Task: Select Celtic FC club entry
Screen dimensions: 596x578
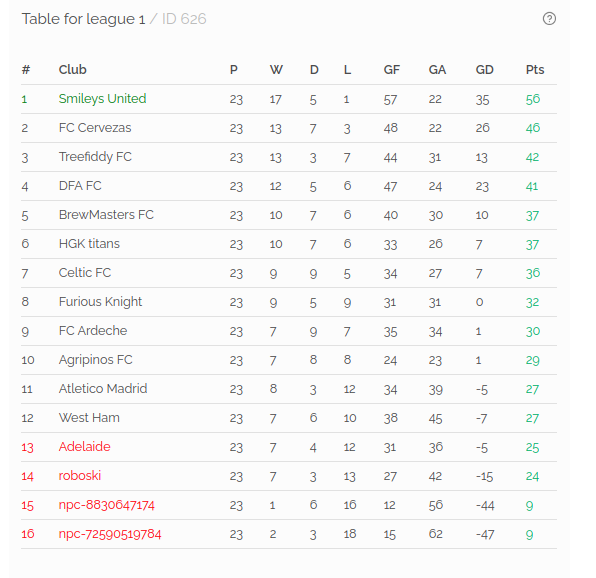Action: (x=85, y=272)
